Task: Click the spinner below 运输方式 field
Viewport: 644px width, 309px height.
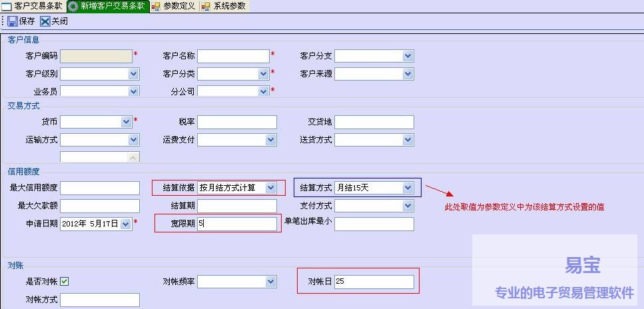Action: (x=133, y=158)
